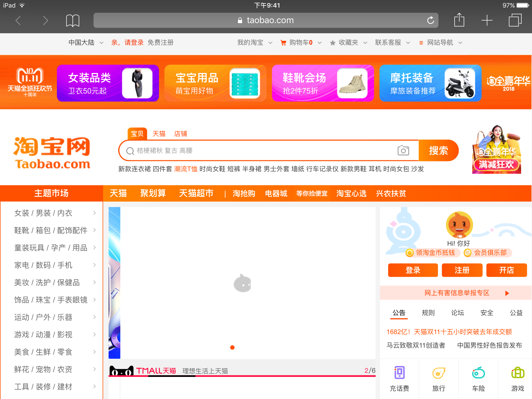This screenshot has height=399, width=532.
Task: Go back with Safari back arrow
Action: [18, 20]
